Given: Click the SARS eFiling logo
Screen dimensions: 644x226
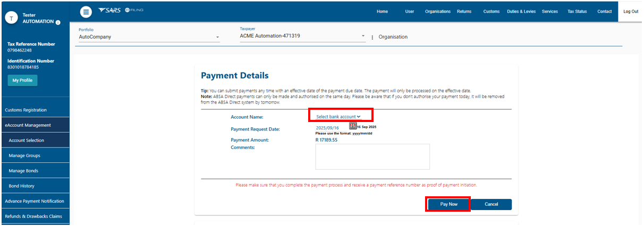Looking at the screenshot, I should click(120, 11).
